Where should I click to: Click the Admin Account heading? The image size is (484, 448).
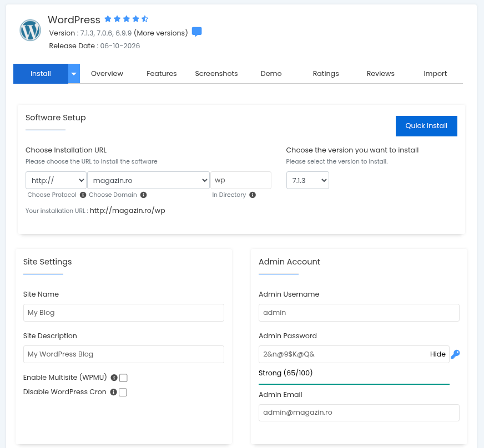(x=289, y=262)
